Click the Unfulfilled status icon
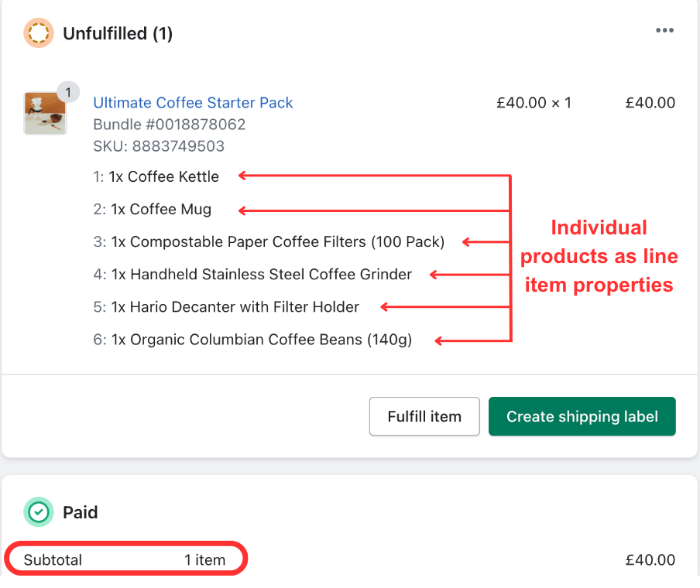The width and height of the screenshot is (700, 588). click(x=39, y=33)
